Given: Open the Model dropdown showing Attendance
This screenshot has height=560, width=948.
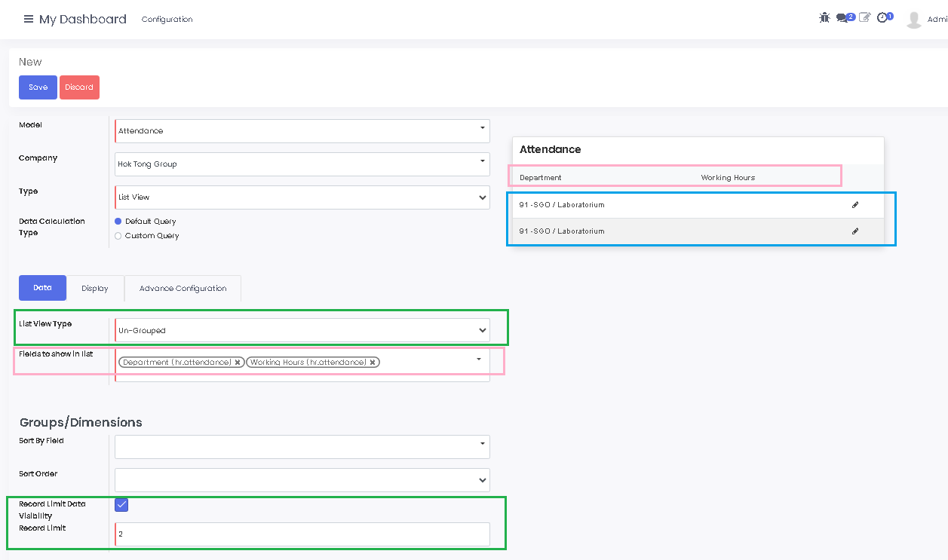Looking at the screenshot, I should 302,131.
